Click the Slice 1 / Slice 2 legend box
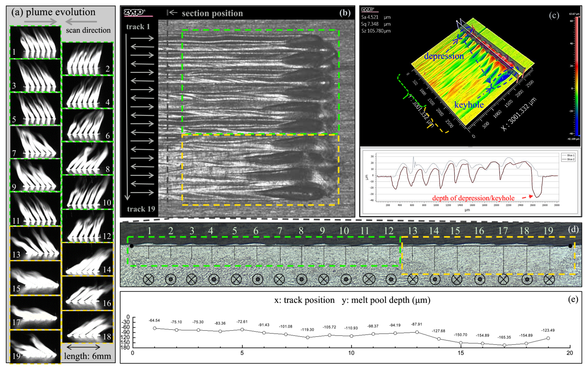 pos(568,157)
